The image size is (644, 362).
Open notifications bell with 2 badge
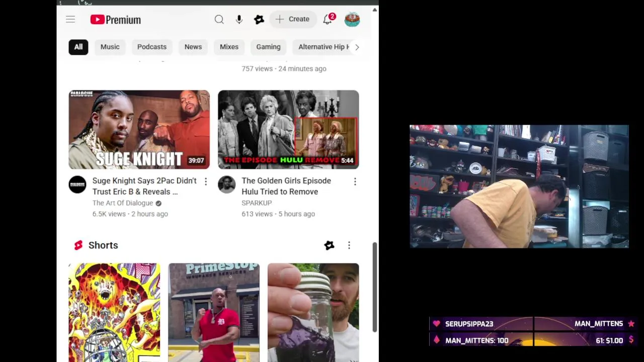328,19
